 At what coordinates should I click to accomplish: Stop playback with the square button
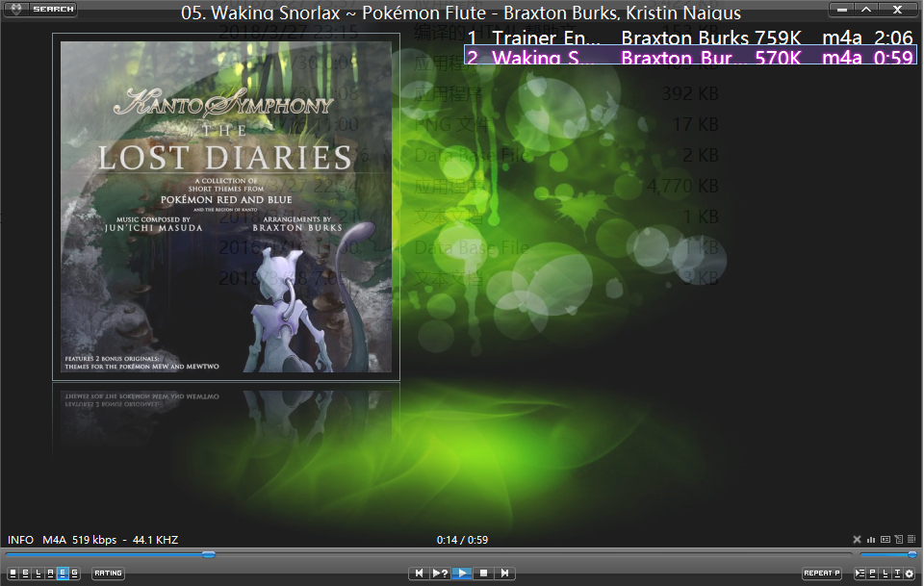pos(484,573)
